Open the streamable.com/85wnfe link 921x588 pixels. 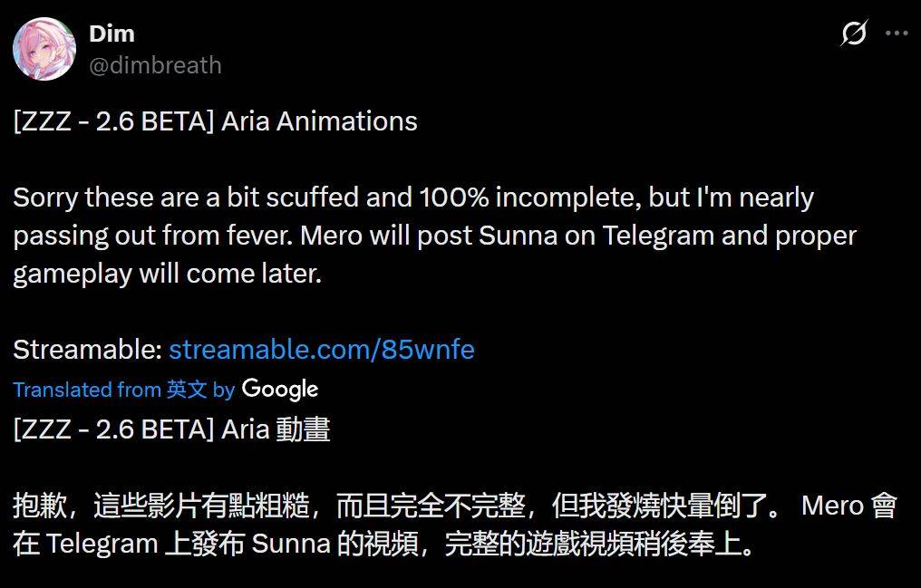321,350
